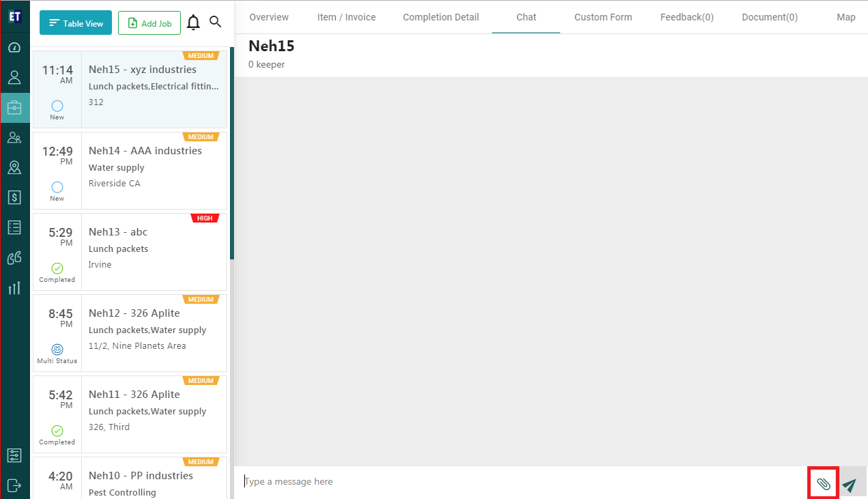This screenshot has height=499, width=868.
Task: Open the Custom Form tab
Action: 603,17
